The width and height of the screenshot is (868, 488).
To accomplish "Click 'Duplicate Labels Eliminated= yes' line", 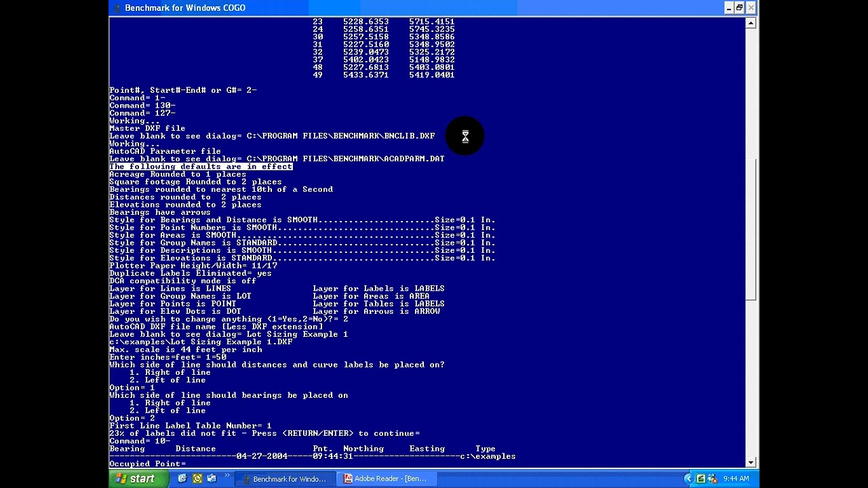I will [x=191, y=273].
